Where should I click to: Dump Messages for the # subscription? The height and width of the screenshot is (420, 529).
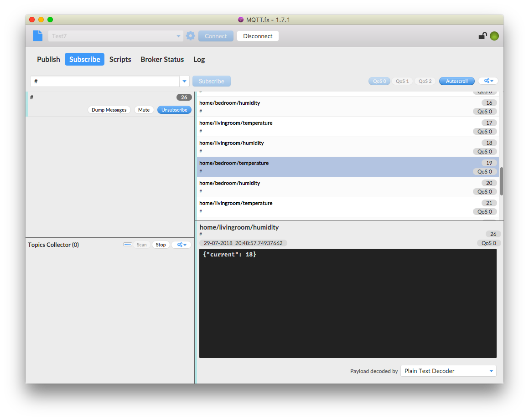[109, 110]
